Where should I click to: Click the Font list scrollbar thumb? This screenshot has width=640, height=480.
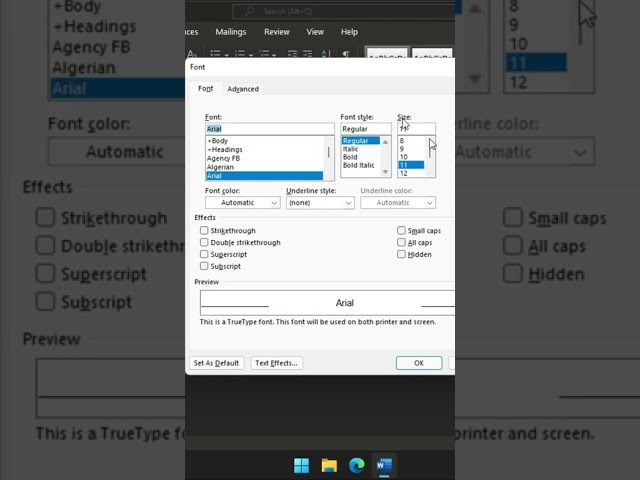329,152
